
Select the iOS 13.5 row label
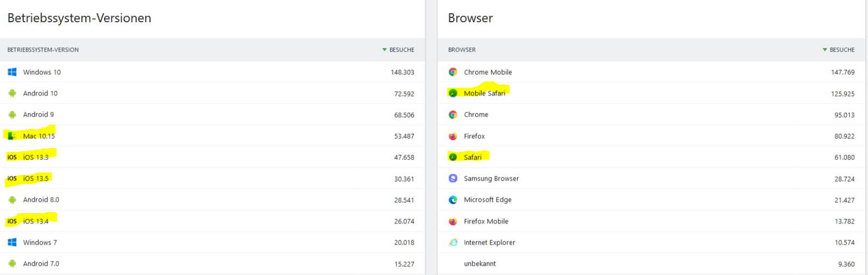click(x=36, y=178)
